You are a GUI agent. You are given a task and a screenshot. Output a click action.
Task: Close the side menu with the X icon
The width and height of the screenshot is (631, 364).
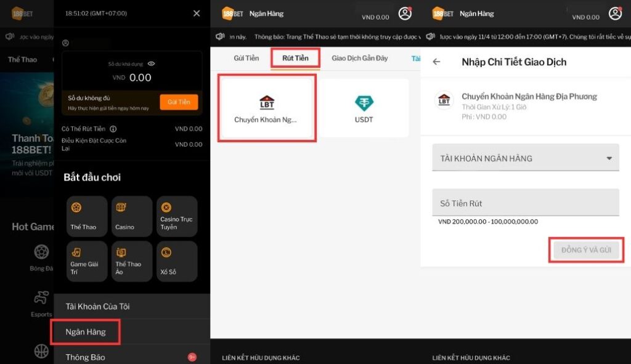[x=197, y=14]
